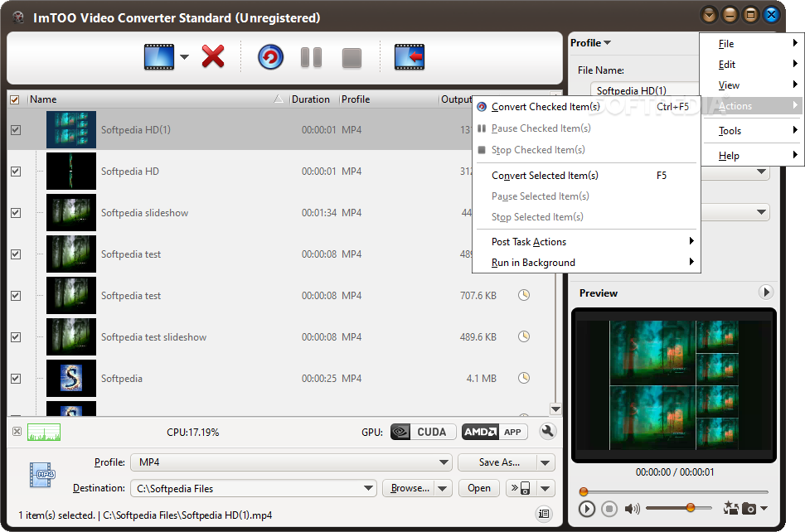The height and width of the screenshot is (532, 805).
Task: Choose Convert Selected Item(s) menu entry
Action: 586,176
